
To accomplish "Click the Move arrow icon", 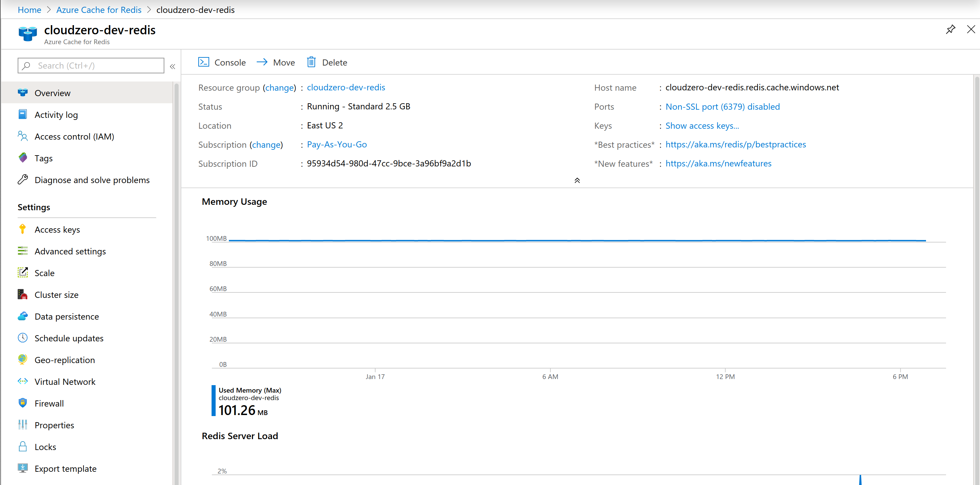I will coord(262,62).
